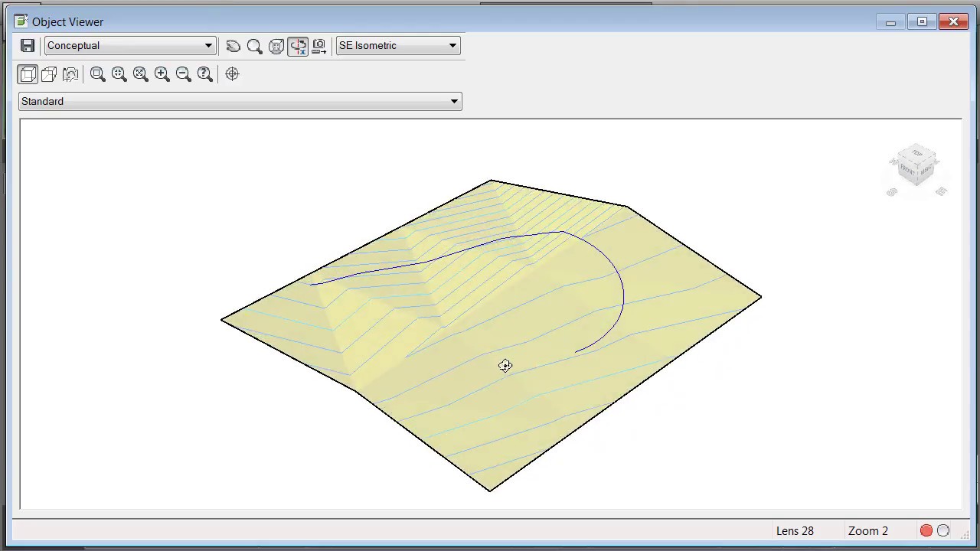Screen dimensions: 980x551
Task: Enable parallel projection cube icon
Action: pyautogui.click(x=28, y=74)
